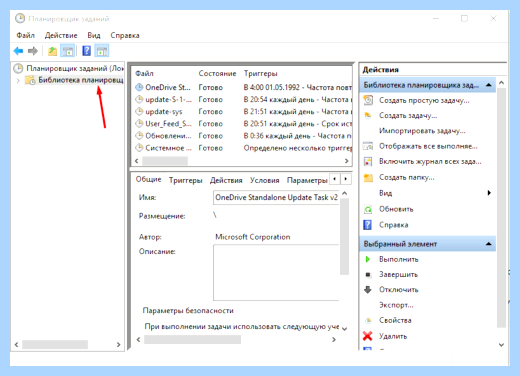Toggle the action pane toolbar icon
This screenshot has width=520, height=376.
(102, 51)
